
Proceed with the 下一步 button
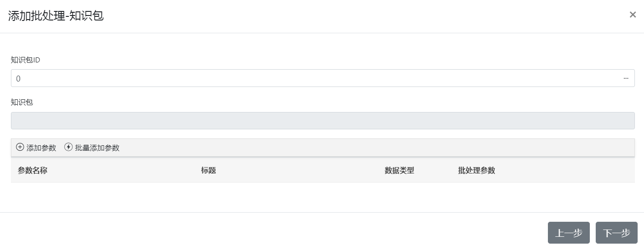[616, 233]
